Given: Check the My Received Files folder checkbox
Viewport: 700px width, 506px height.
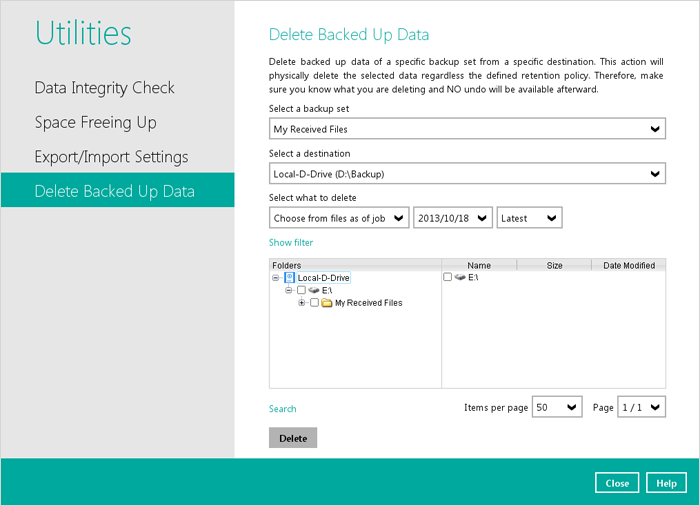Looking at the screenshot, I should (x=314, y=303).
